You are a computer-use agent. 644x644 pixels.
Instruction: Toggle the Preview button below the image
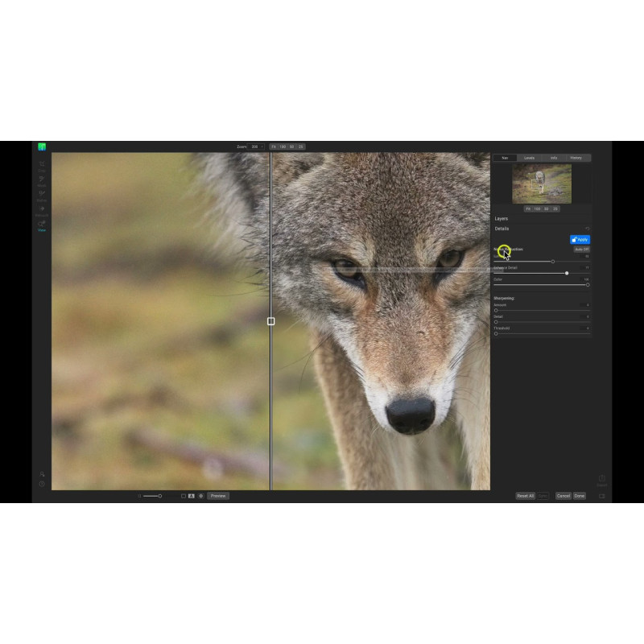coord(217,496)
